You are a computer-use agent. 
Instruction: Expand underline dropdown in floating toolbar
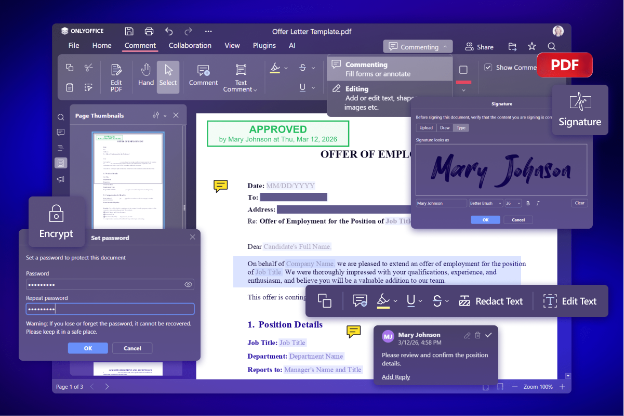pos(420,301)
